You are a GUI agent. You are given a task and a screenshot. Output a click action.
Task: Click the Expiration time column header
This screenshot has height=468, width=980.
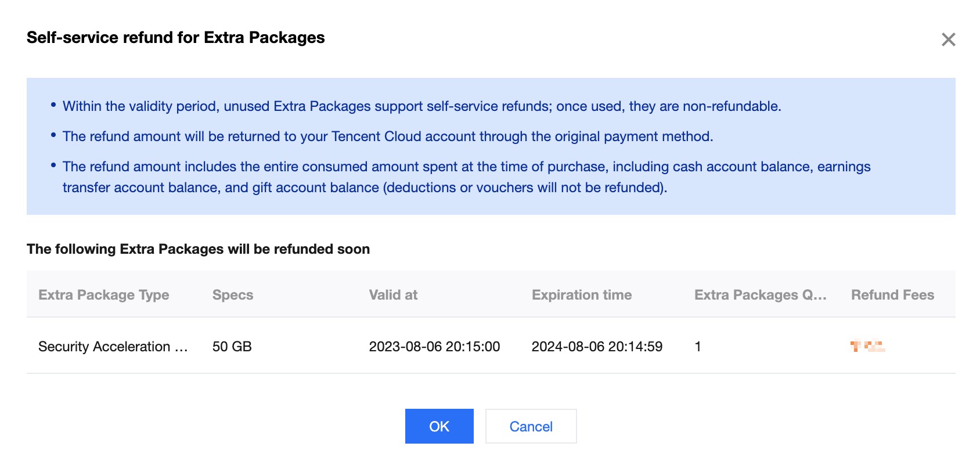pyautogui.click(x=581, y=295)
